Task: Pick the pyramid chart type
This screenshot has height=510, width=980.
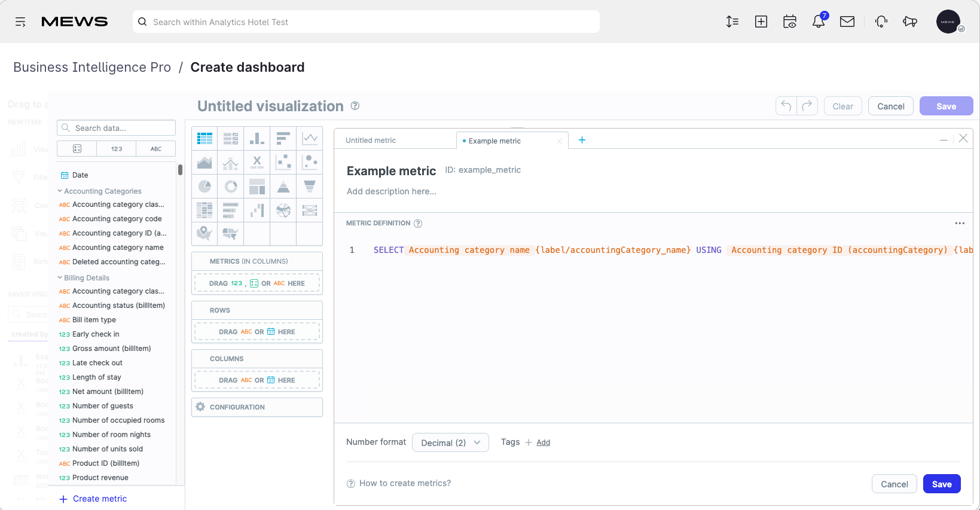Action: click(283, 187)
